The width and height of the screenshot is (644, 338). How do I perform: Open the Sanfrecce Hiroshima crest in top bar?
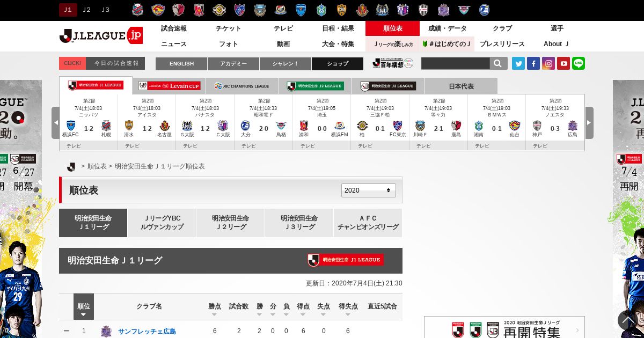click(444, 10)
